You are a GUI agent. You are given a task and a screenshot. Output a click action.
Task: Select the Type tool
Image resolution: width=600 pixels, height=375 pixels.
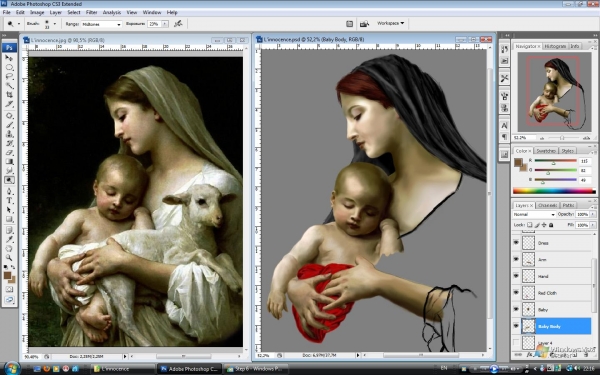9,201
